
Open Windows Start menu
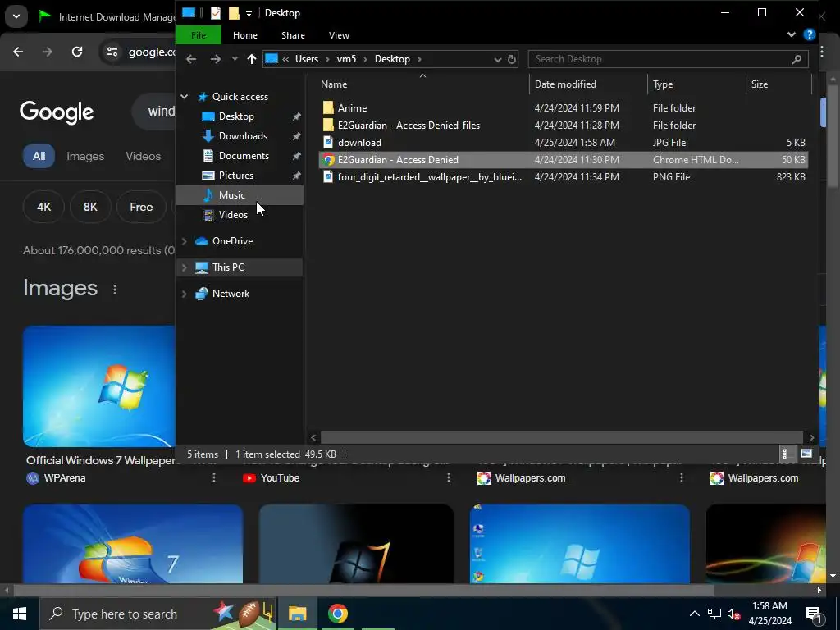20,614
